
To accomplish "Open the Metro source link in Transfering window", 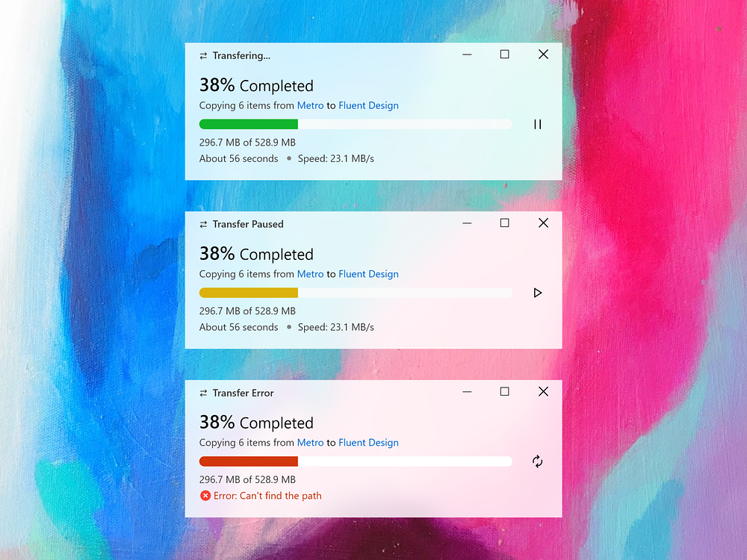I will (x=310, y=105).
